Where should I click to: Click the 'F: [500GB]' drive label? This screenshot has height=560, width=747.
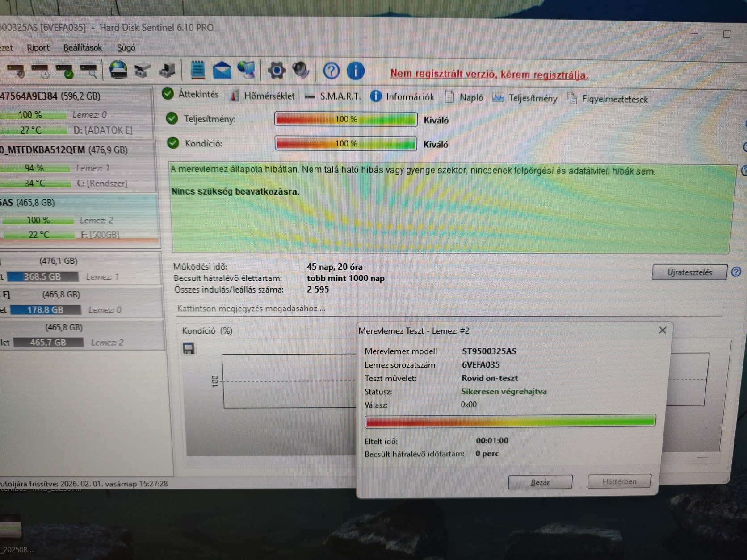point(100,234)
